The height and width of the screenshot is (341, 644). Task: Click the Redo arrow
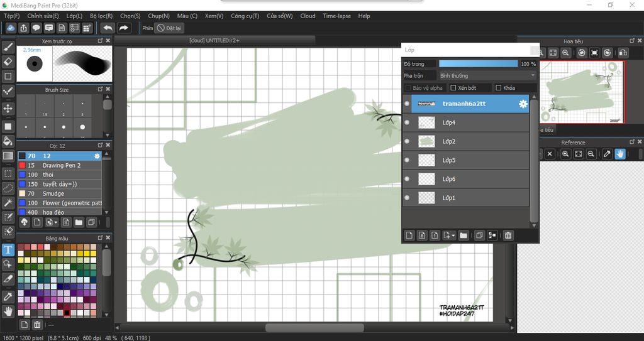123,28
